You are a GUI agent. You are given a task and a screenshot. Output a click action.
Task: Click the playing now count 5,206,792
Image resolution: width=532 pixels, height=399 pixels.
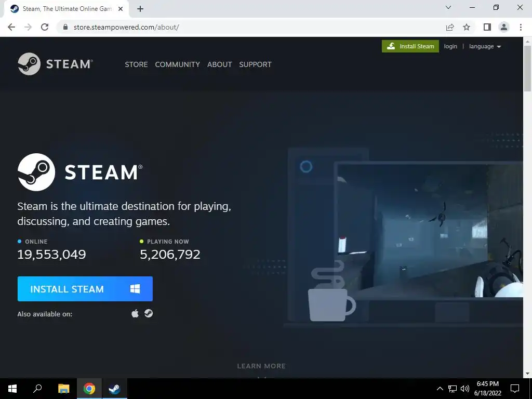tap(170, 254)
